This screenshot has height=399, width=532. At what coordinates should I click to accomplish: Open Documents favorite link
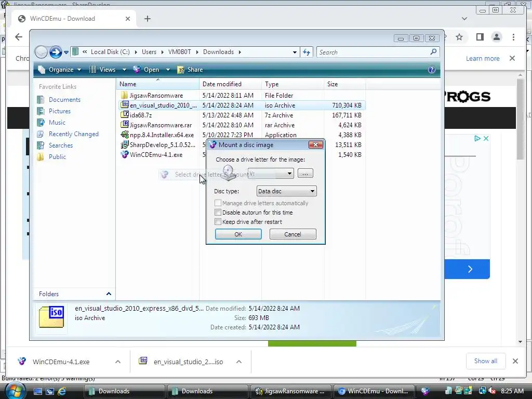coord(64,100)
